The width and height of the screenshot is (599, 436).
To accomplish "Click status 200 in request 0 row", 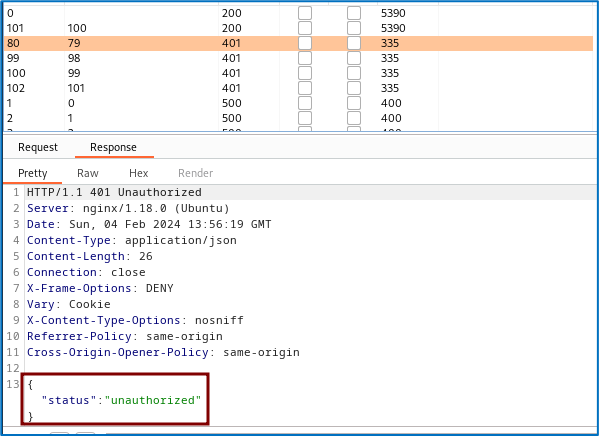I will click(232, 13).
